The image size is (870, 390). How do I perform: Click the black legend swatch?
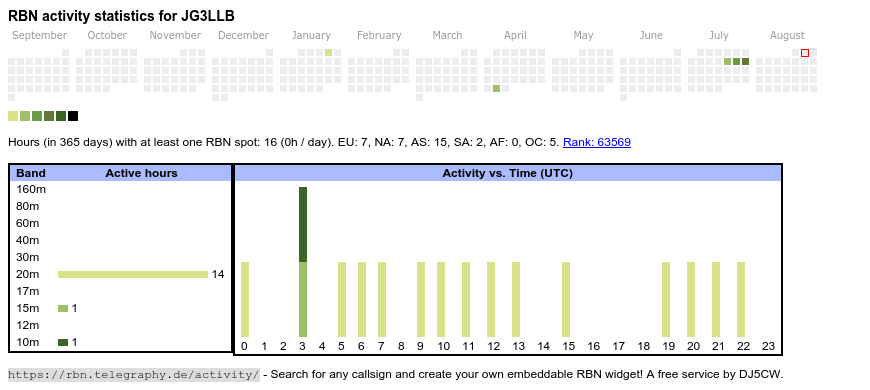[x=73, y=116]
